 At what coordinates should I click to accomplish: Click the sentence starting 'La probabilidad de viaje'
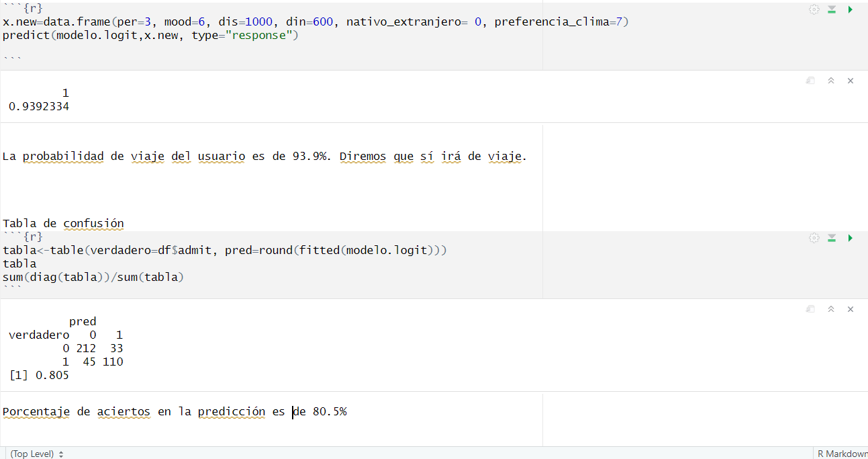pyautogui.click(x=264, y=157)
